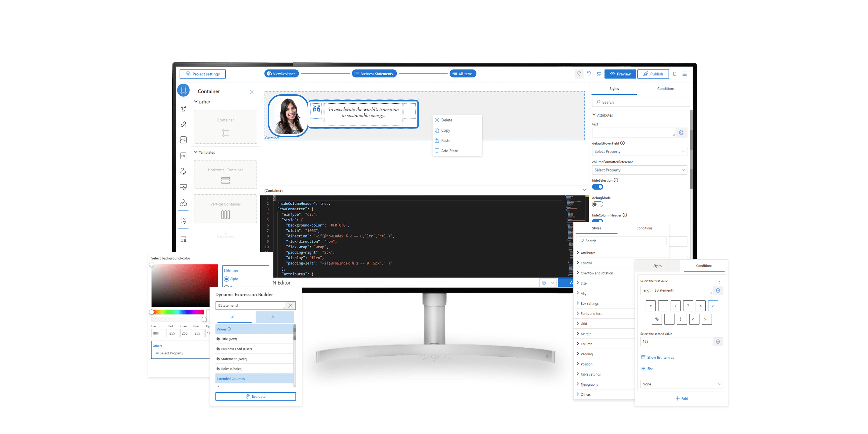
Task: Open the defaultHoverField Select Property dropdown
Action: point(639,152)
